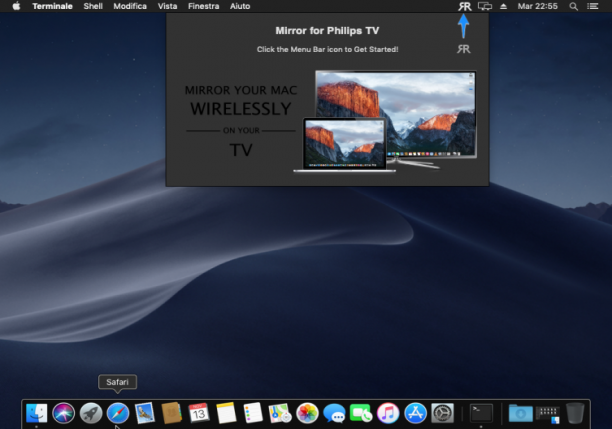The image size is (612, 429).
Task: Click the "Mirror for Philips TV" title
Action: tap(327, 30)
